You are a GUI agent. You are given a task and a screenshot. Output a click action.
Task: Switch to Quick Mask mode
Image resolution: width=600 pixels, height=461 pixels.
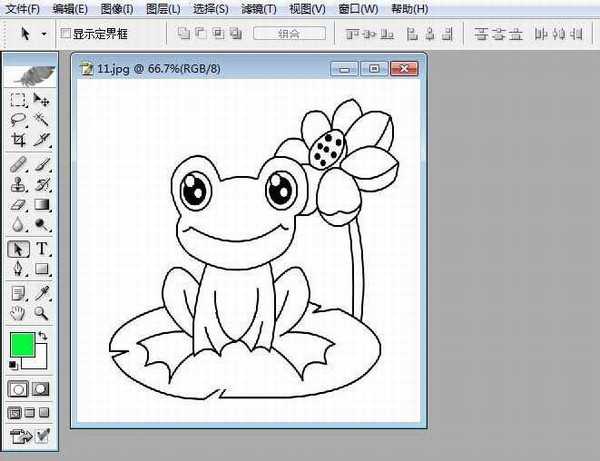42,388
